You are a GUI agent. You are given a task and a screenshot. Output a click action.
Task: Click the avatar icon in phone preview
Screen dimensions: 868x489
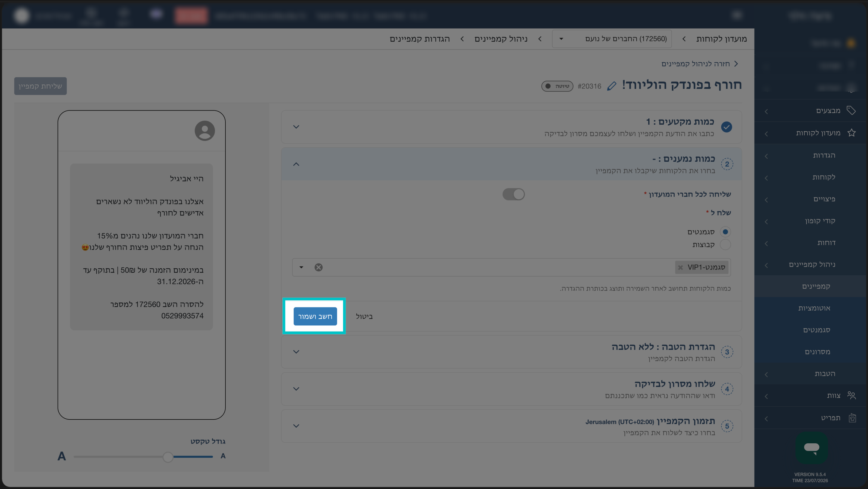click(x=205, y=131)
